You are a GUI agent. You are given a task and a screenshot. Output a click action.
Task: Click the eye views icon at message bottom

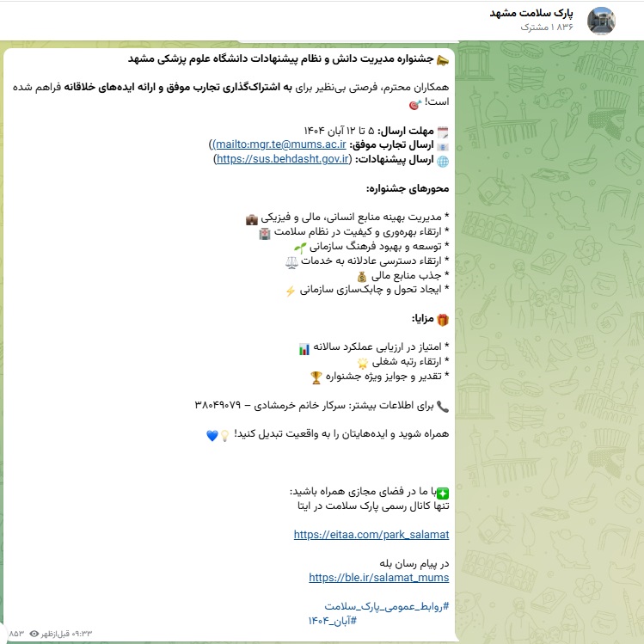tap(34, 634)
